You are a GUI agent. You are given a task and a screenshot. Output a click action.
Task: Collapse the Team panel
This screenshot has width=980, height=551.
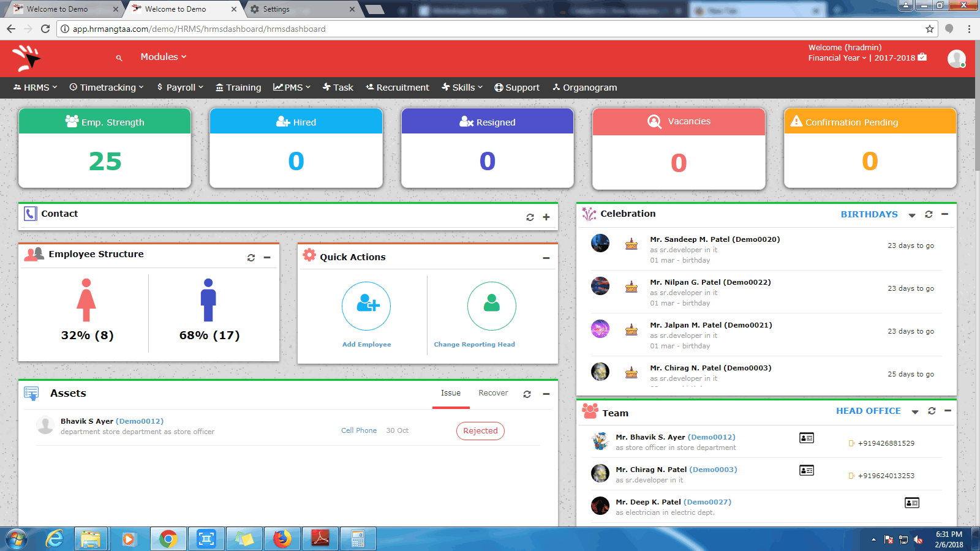948,411
